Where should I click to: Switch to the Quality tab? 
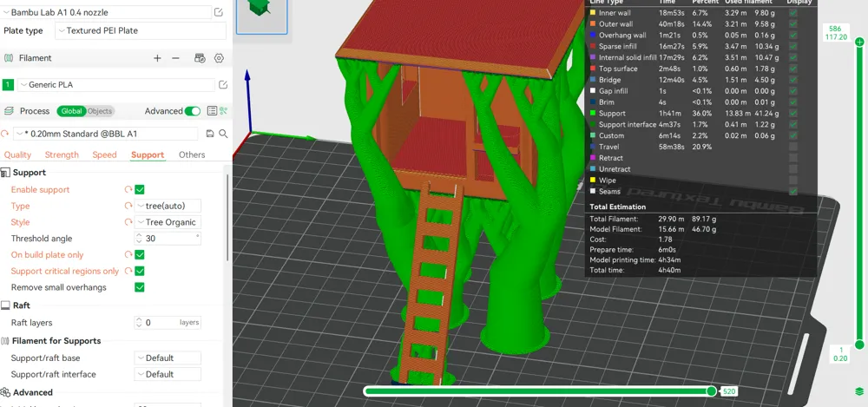[x=17, y=155]
